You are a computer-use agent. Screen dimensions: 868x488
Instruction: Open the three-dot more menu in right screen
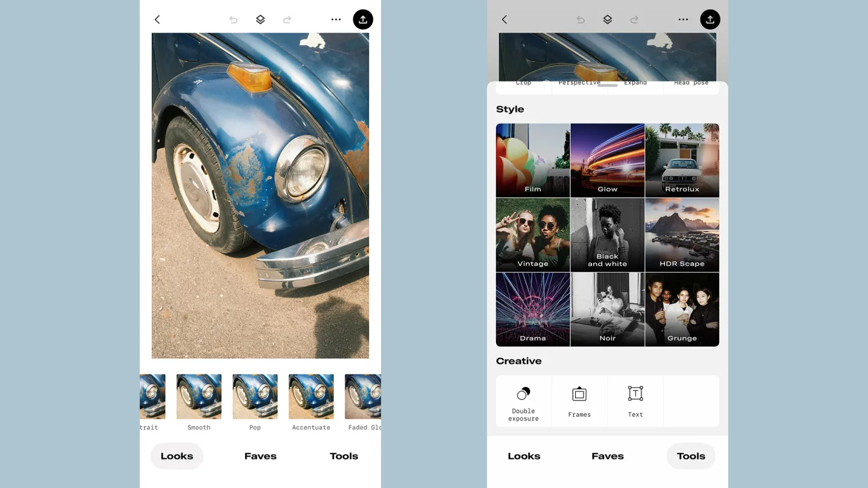(683, 19)
